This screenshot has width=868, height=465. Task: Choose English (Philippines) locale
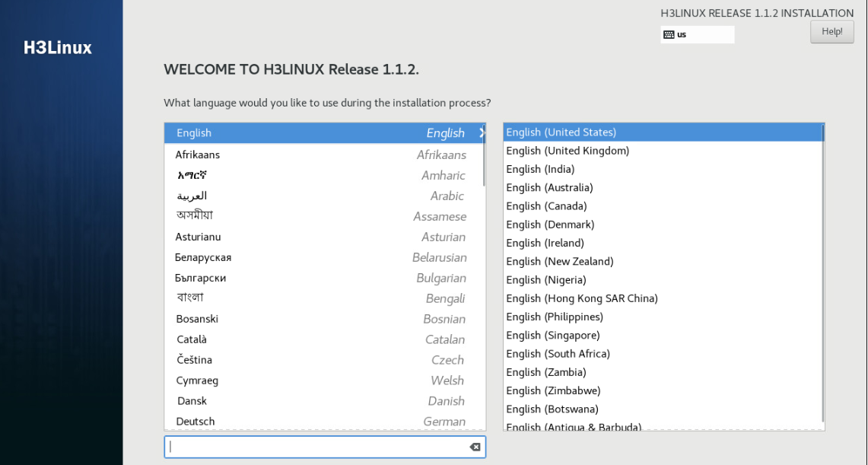click(663, 317)
